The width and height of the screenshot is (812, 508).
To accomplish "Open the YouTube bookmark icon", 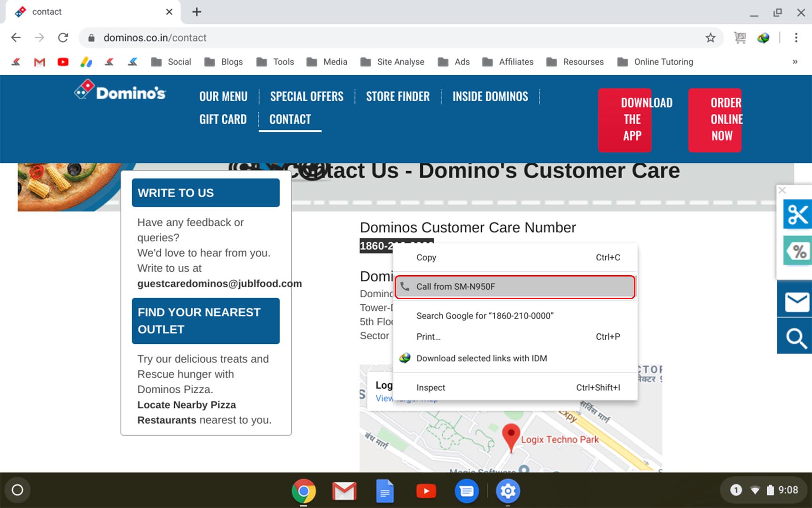I will 63,62.
